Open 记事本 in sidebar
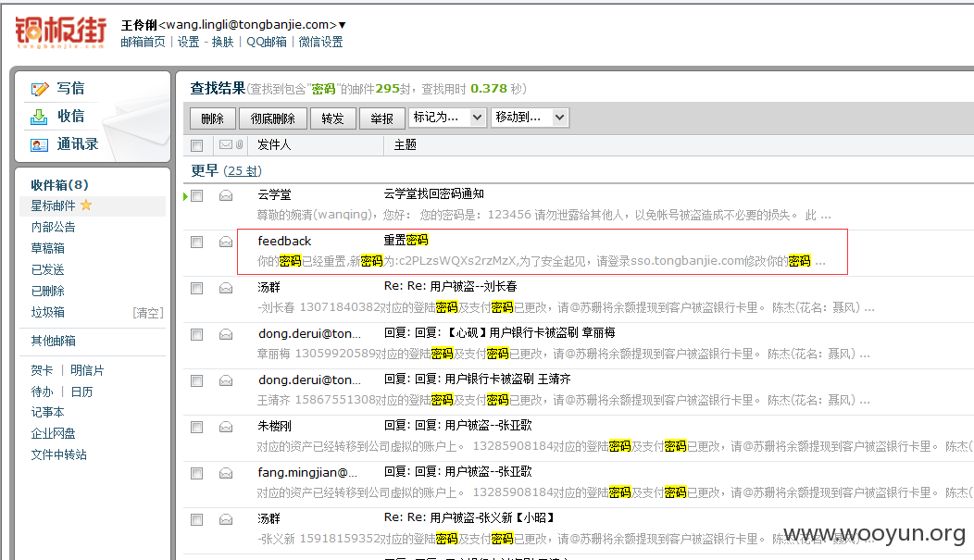The width and height of the screenshot is (974, 560). pyautogui.click(x=48, y=412)
